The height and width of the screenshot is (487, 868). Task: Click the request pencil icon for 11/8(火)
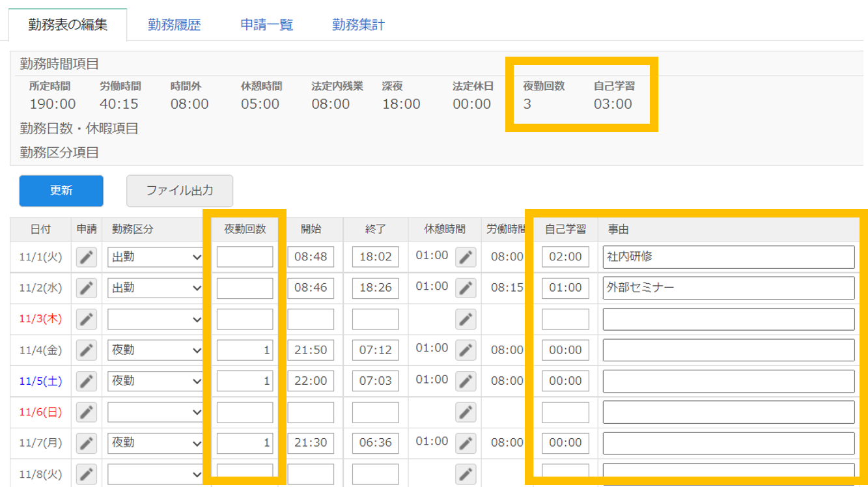coord(87,473)
